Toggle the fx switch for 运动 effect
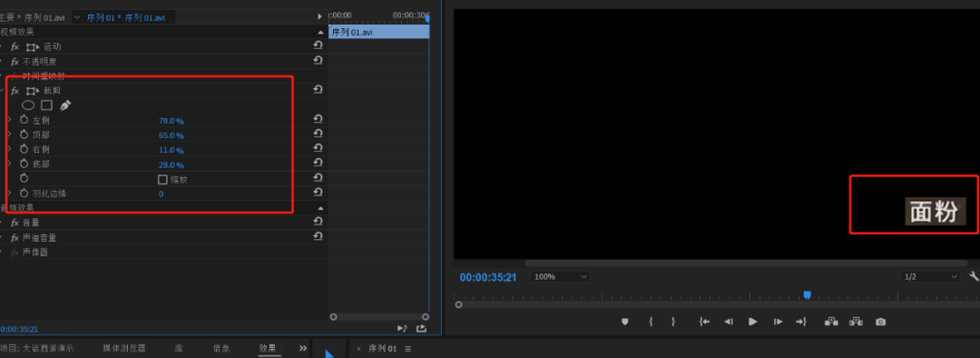This screenshot has width=980, height=358. coord(15,47)
